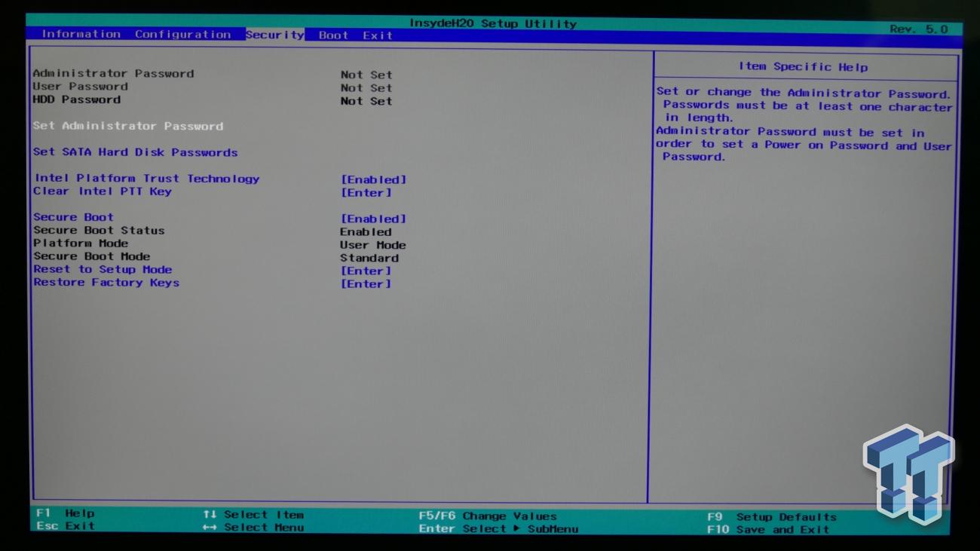Toggle the Secure Boot [Enabled] value

coord(373,219)
